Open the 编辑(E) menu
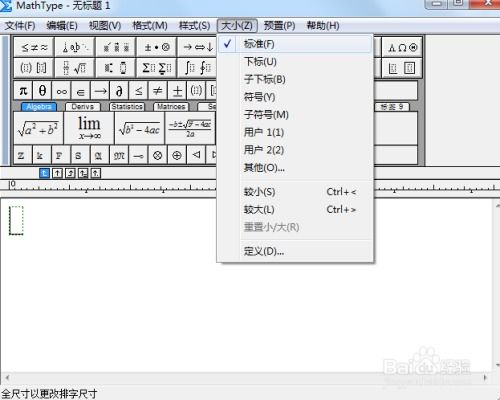This screenshot has height=400, width=500. 62,26
